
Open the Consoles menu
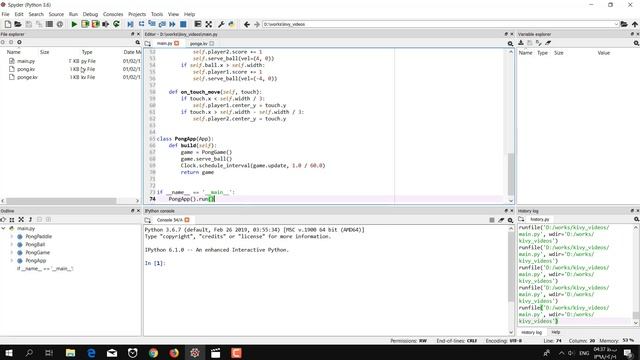113,14
